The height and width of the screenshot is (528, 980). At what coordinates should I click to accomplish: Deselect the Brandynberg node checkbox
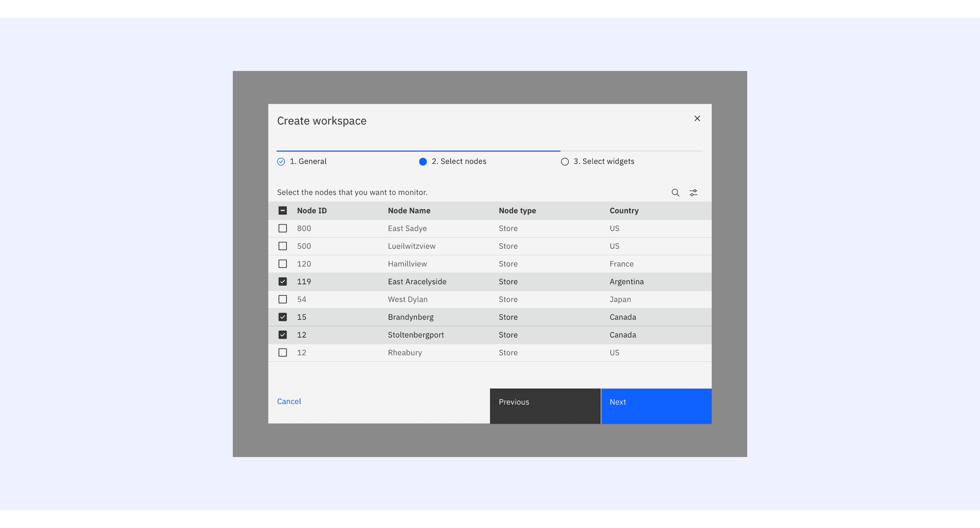coord(282,317)
